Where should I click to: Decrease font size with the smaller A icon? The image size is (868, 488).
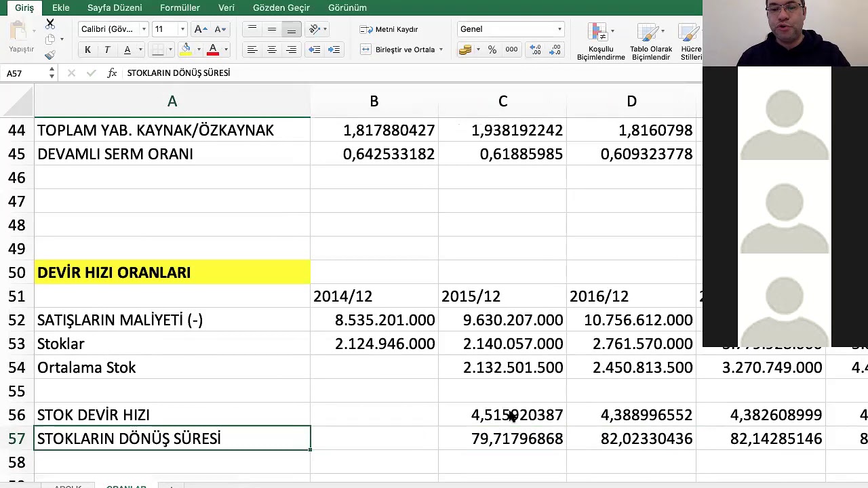click(x=220, y=29)
